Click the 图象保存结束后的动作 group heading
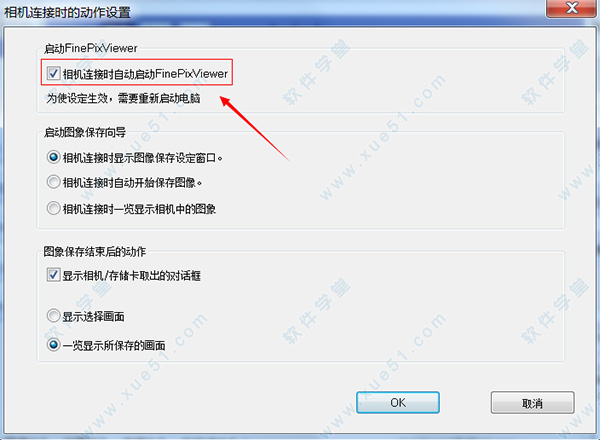 [x=95, y=251]
